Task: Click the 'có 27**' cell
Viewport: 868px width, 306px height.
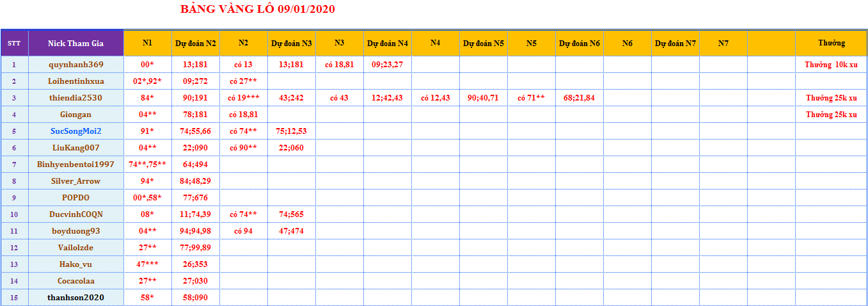Action: (x=244, y=81)
